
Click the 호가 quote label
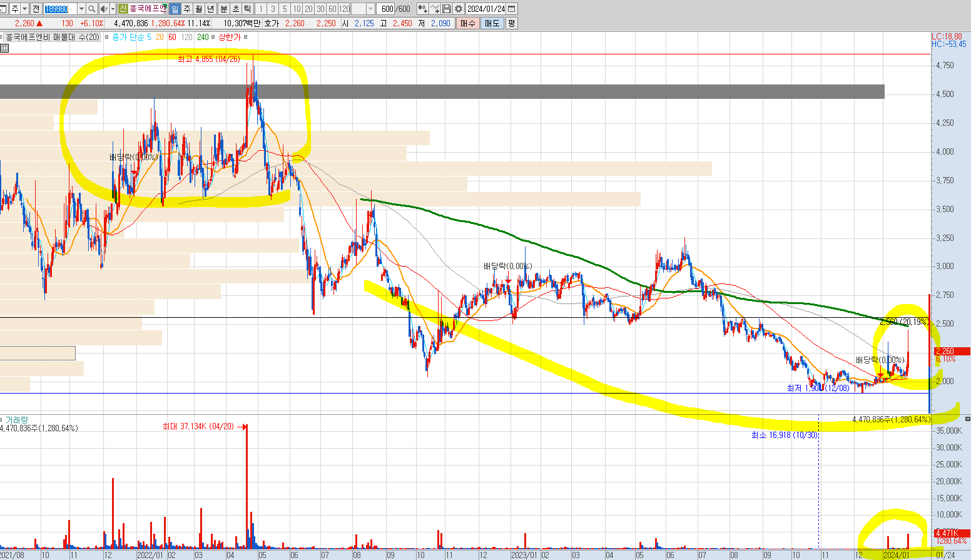[271, 23]
